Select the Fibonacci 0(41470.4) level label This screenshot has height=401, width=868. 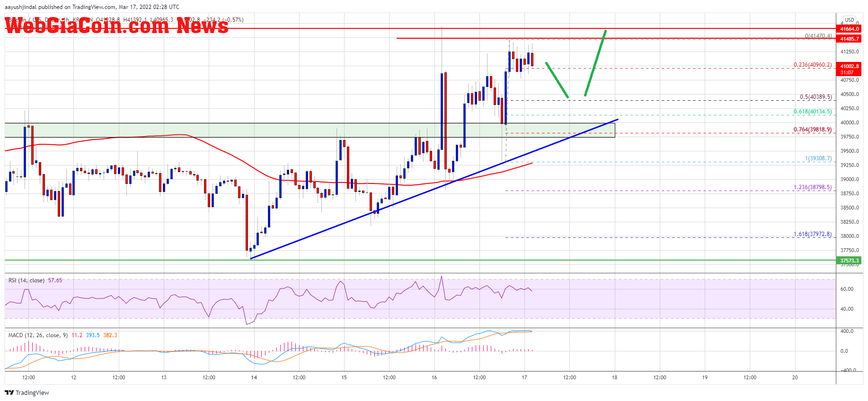[818, 36]
